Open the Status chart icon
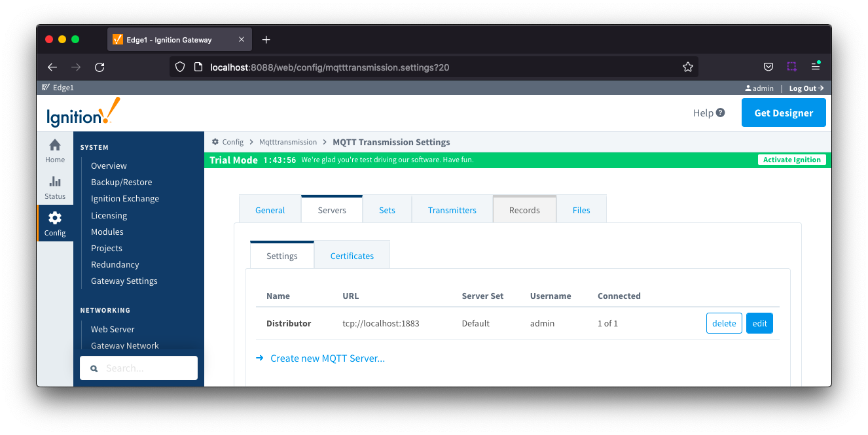 coord(55,182)
